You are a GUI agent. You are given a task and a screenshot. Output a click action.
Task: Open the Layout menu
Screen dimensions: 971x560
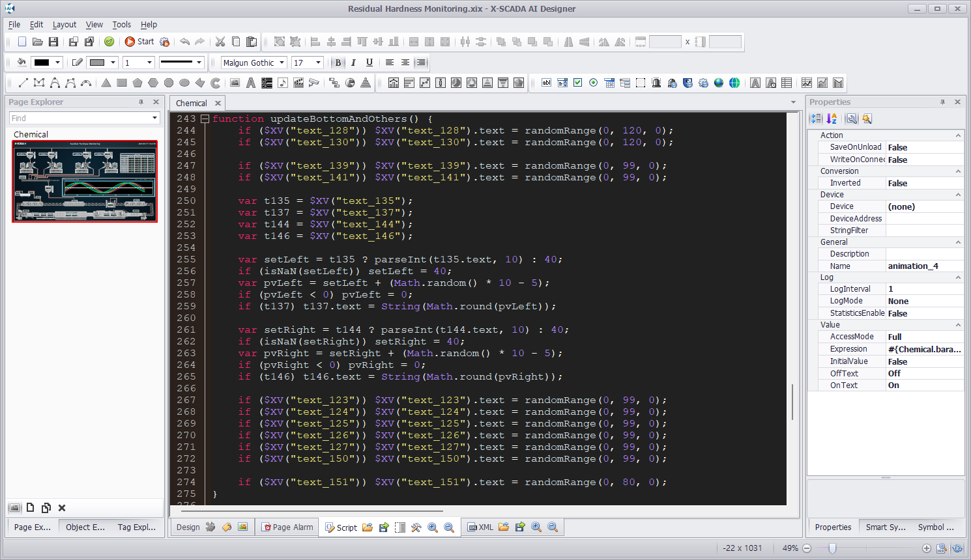click(65, 25)
